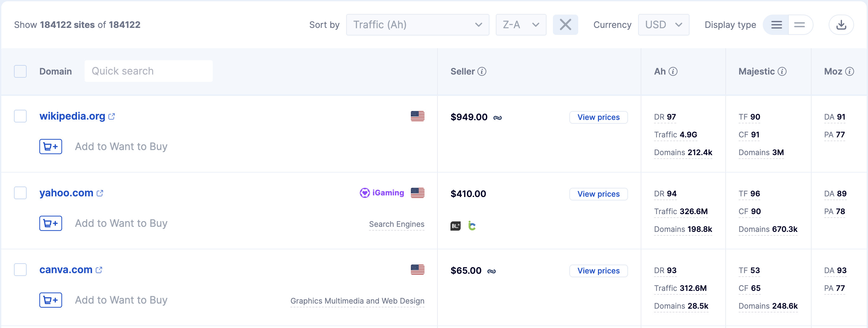This screenshot has height=328, width=868.
Task: Select the canva.com row checkbox
Action: 20,270
